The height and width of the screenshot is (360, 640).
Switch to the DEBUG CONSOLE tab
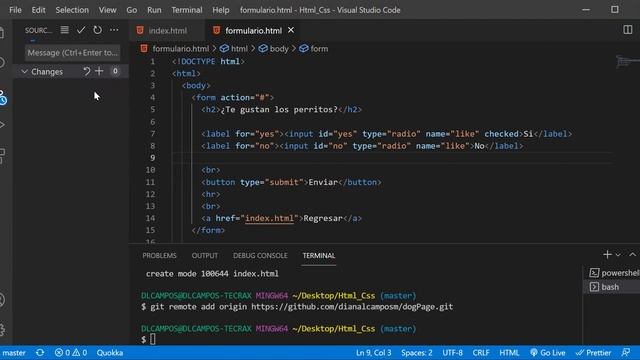(260, 256)
